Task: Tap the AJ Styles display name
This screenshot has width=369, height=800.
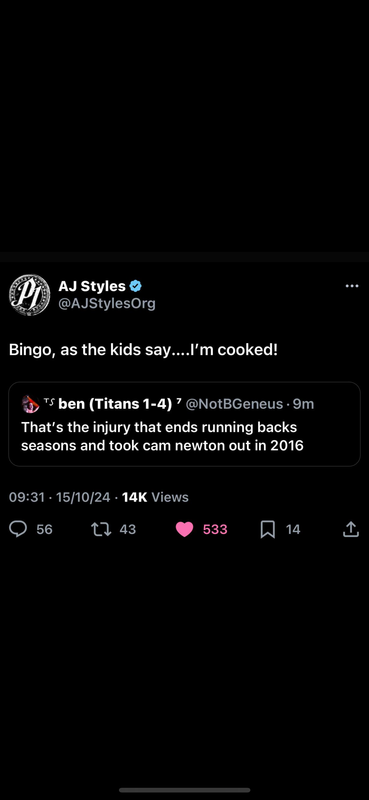Action: tap(92, 286)
